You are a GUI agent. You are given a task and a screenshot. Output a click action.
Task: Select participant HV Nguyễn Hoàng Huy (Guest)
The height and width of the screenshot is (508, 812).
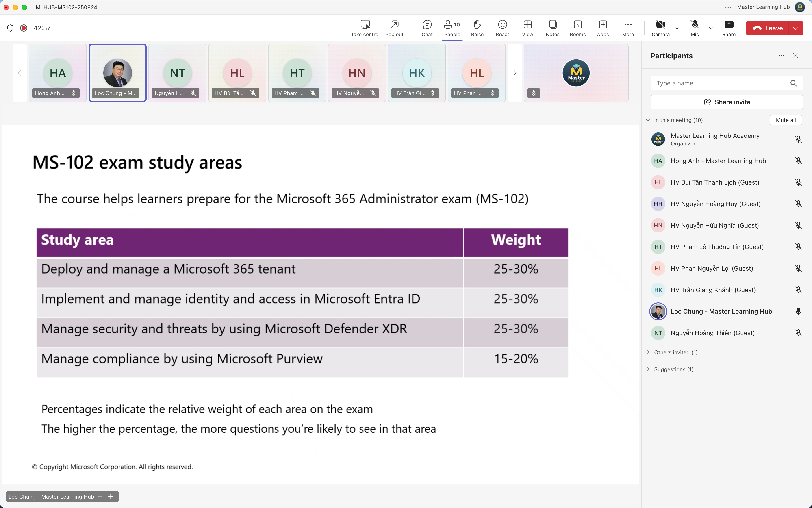pos(727,204)
